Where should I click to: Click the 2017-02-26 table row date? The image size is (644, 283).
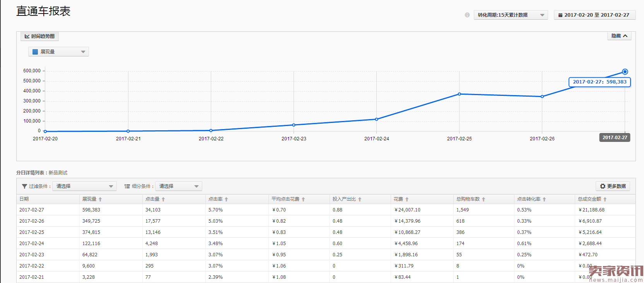click(32, 221)
